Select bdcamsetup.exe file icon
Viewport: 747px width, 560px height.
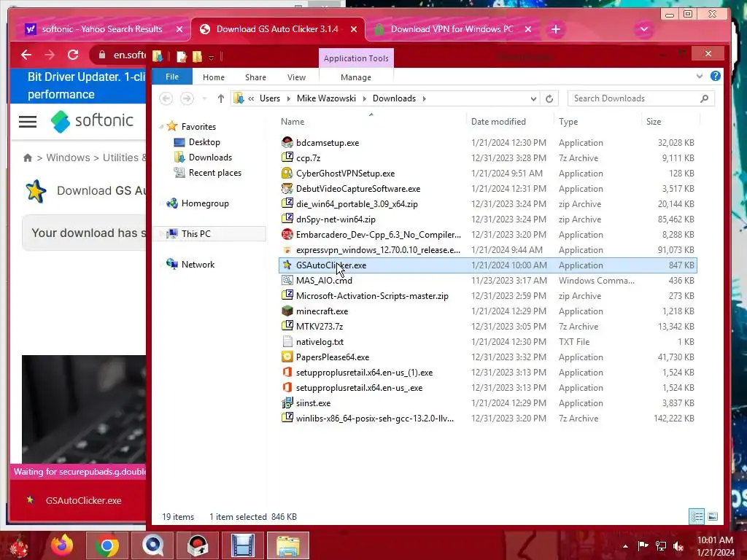tap(287, 142)
